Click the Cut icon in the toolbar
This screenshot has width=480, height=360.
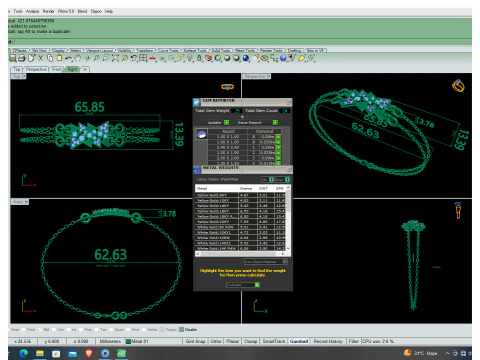pos(40,58)
